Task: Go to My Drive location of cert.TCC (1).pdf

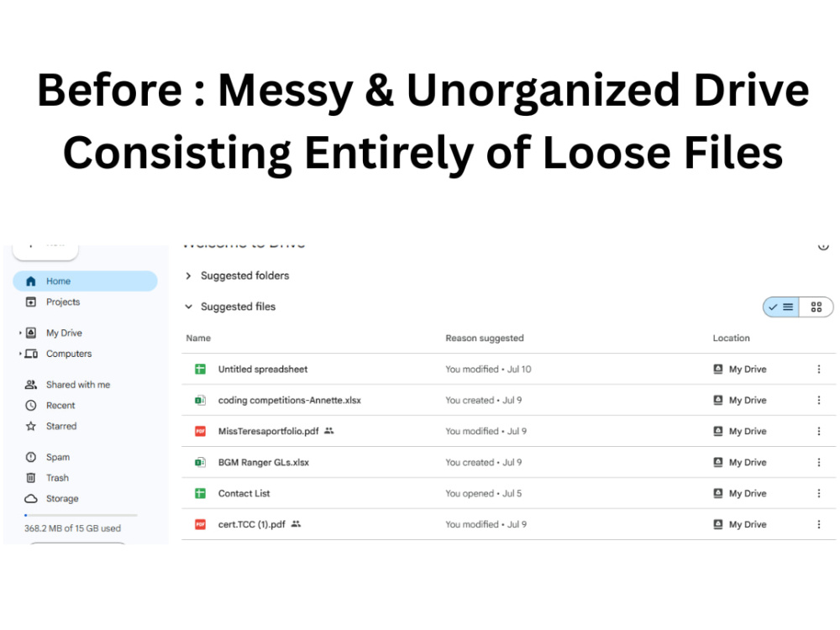Action: click(740, 525)
